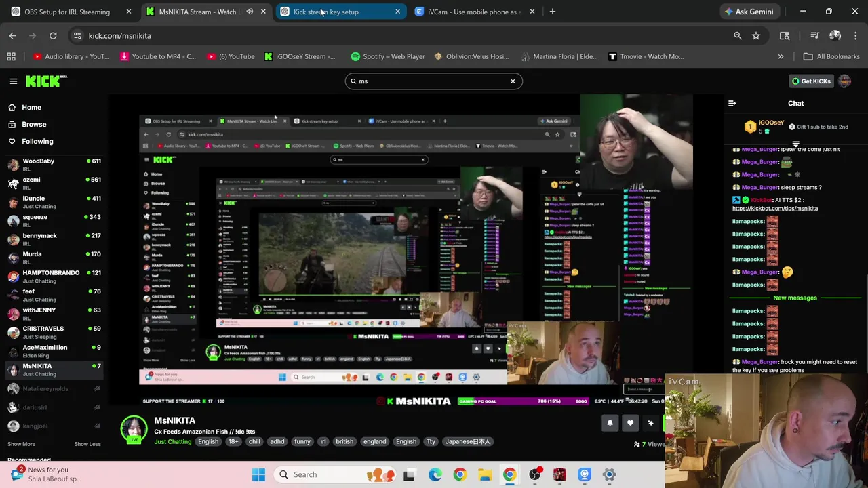Open CRISTRAVELS channel in sidebar
This screenshot has height=488, width=868.
tap(54, 332)
